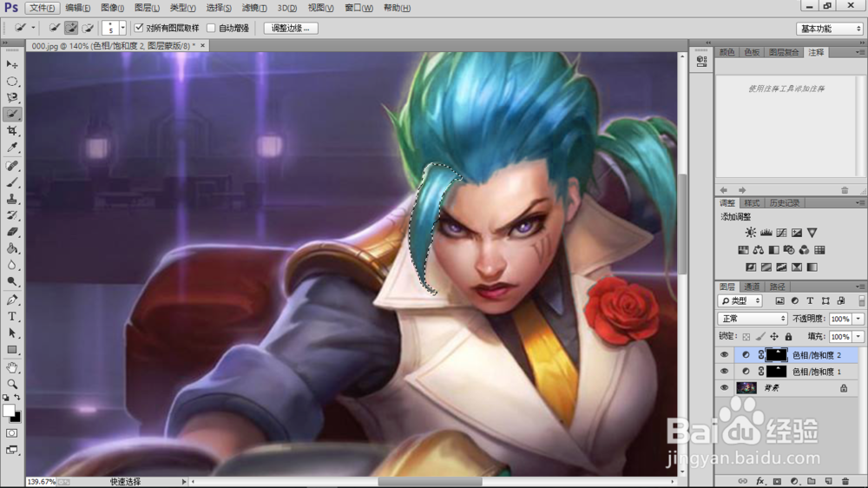Add a Hue/Saturation adjustment

(x=743, y=250)
